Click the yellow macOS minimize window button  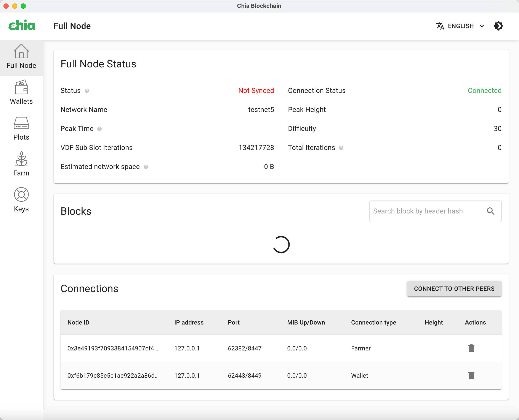pos(15,6)
